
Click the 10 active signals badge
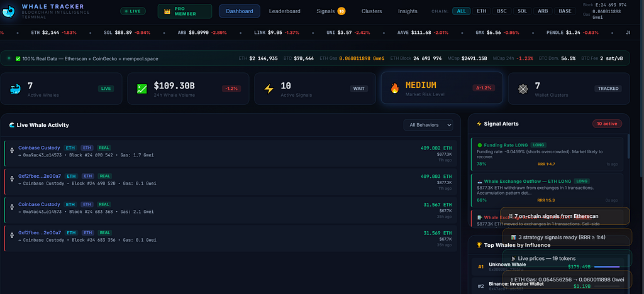click(x=606, y=124)
